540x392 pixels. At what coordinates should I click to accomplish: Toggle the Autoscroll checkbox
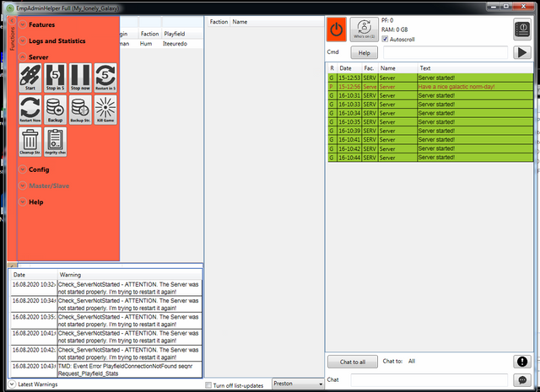386,40
